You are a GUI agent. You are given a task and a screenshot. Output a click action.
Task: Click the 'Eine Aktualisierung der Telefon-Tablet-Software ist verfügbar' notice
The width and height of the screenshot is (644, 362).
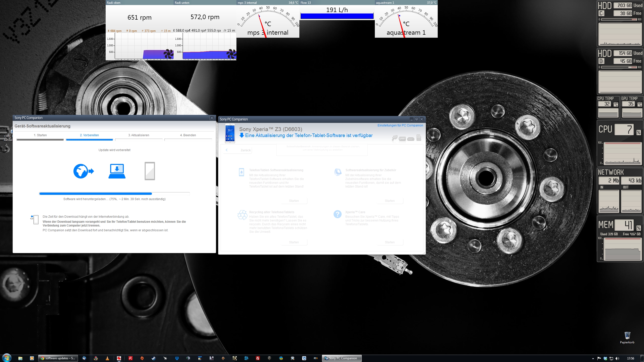click(309, 135)
